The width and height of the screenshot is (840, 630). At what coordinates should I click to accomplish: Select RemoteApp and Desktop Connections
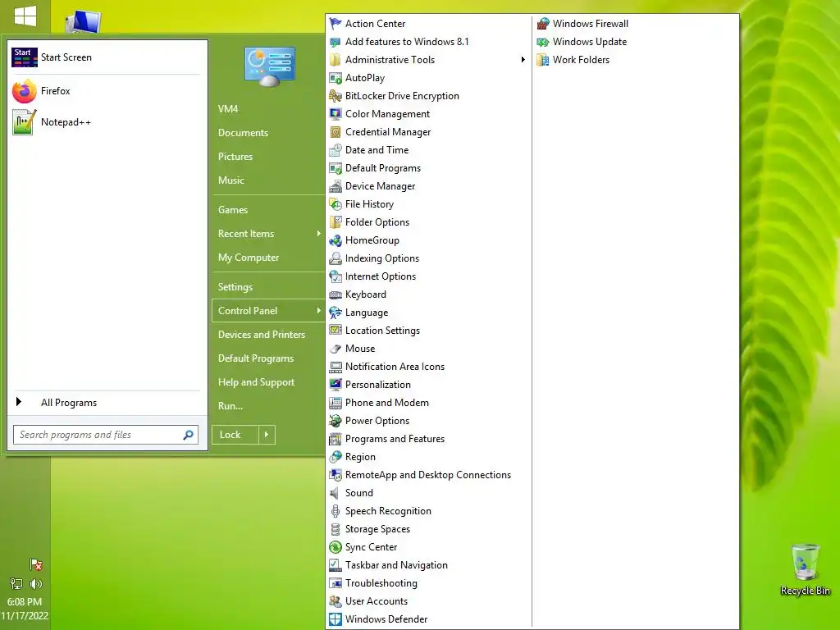click(427, 475)
